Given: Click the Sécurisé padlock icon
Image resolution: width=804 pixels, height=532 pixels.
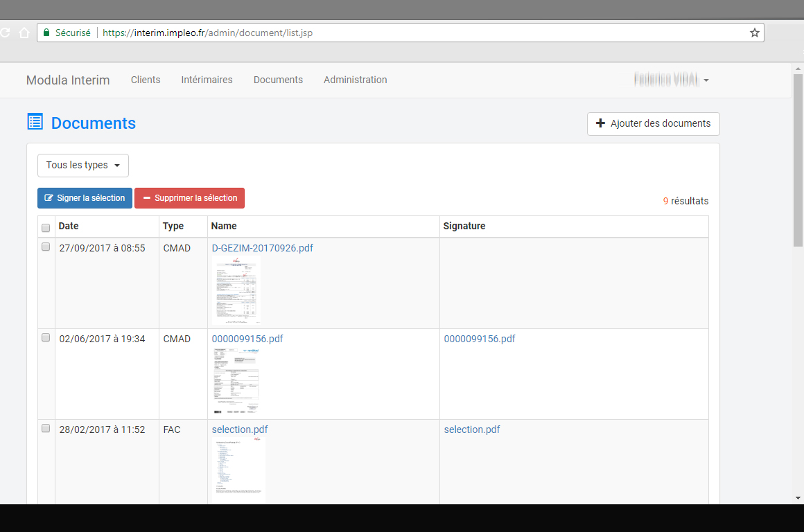Looking at the screenshot, I should 46,32.
